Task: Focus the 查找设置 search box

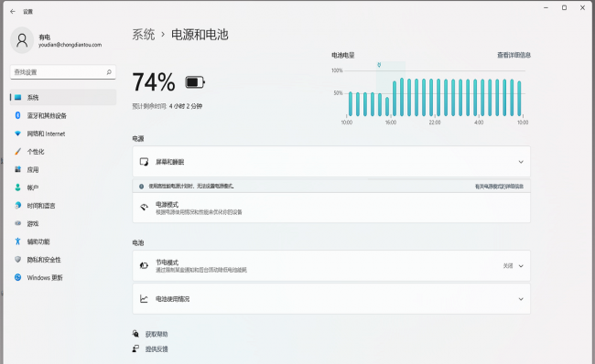Action: coord(63,72)
